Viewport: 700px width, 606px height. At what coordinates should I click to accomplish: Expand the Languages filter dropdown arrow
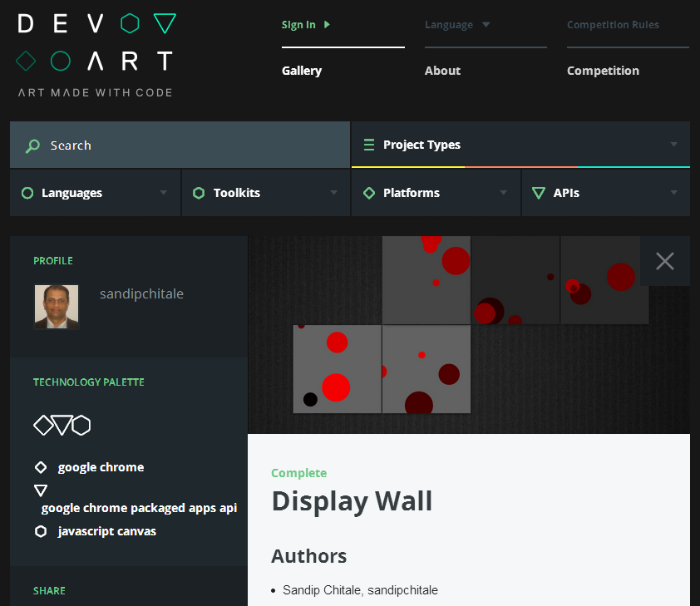pyautogui.click(x=164, y=192)
